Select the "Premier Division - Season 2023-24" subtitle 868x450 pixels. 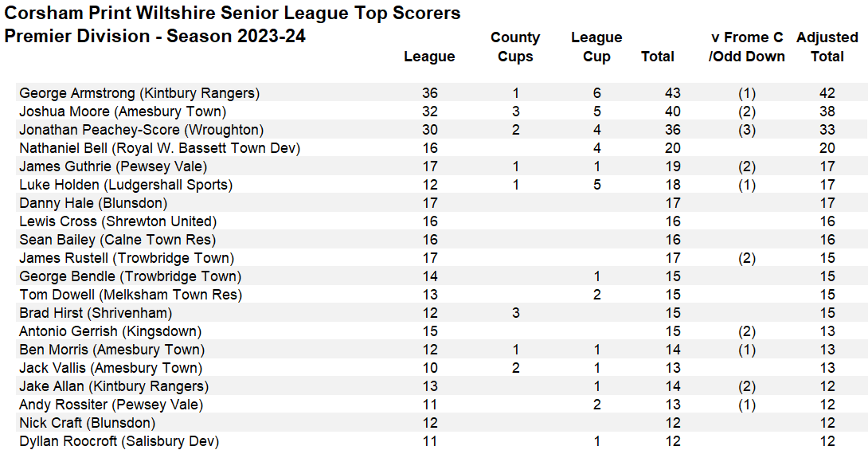[155, 37]
